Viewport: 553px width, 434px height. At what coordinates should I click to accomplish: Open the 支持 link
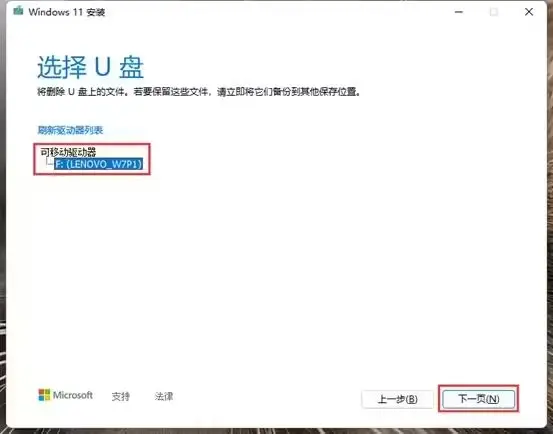121,396
